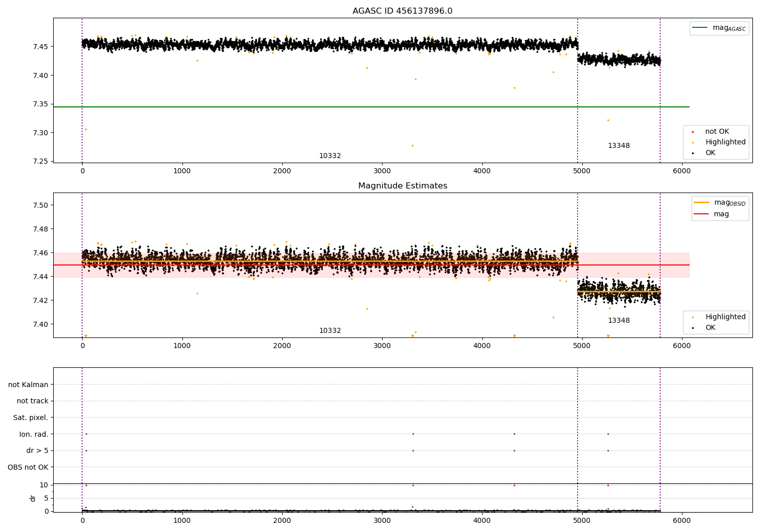Click the "7.42" y-tick in the middle plot

41,301
